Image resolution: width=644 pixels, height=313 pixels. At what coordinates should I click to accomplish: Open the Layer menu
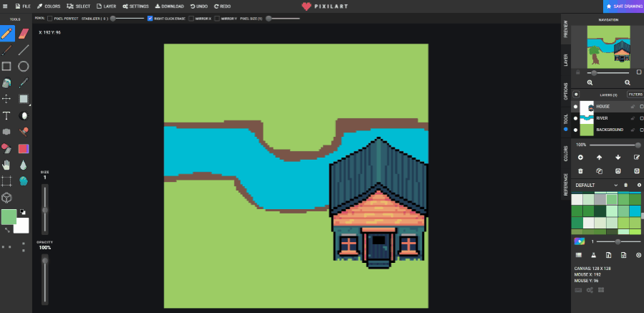click(106, 6)
